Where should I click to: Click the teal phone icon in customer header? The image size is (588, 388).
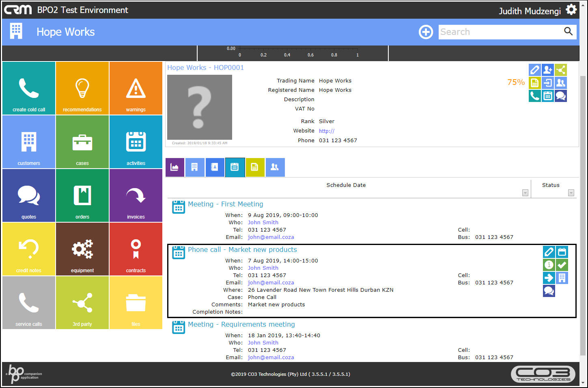point(535,96)
